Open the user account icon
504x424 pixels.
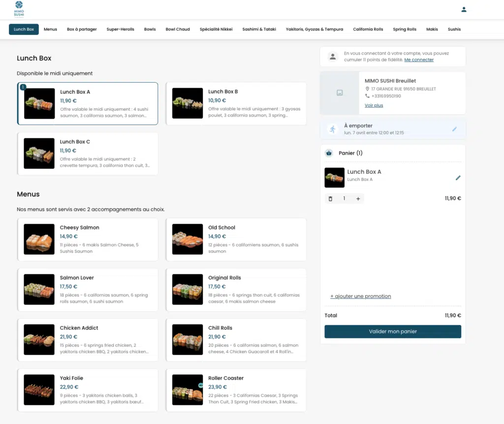point(464,9)
